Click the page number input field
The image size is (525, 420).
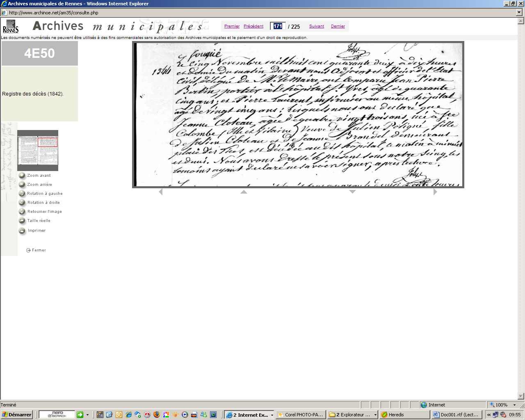pyautogui.click(x=278, y=26)
